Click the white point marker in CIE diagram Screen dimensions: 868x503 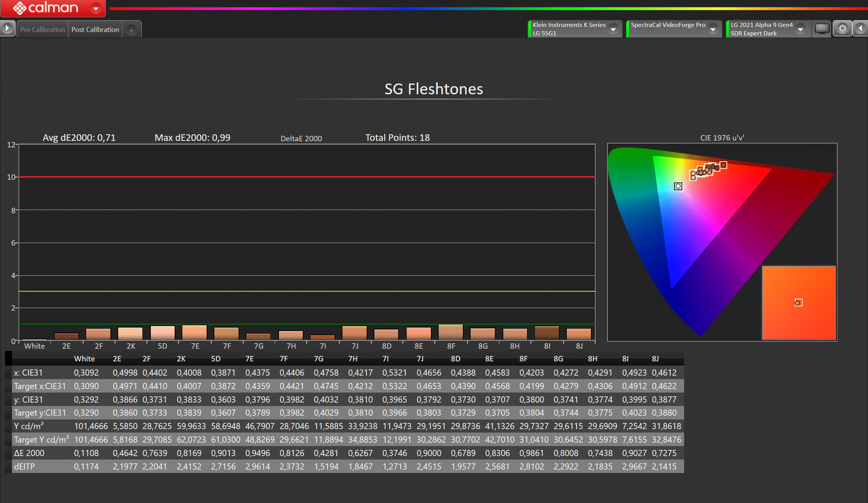(x=678, y=186)
